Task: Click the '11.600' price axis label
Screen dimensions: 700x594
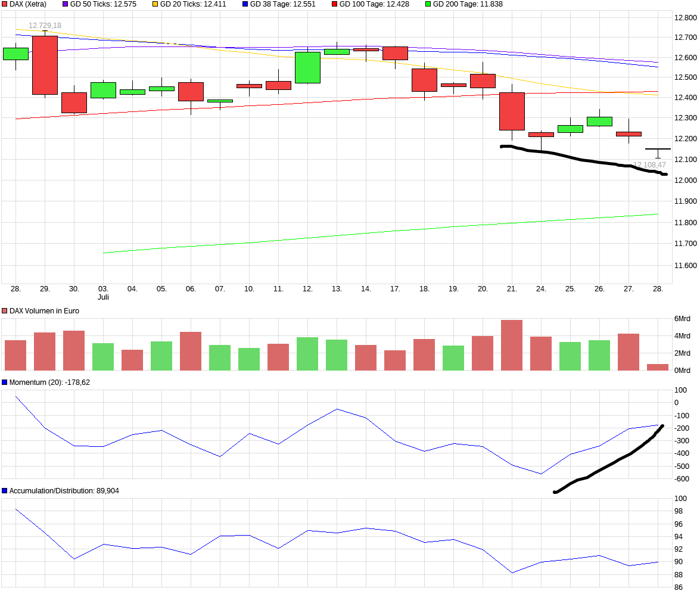Action: tap(686, 265)
